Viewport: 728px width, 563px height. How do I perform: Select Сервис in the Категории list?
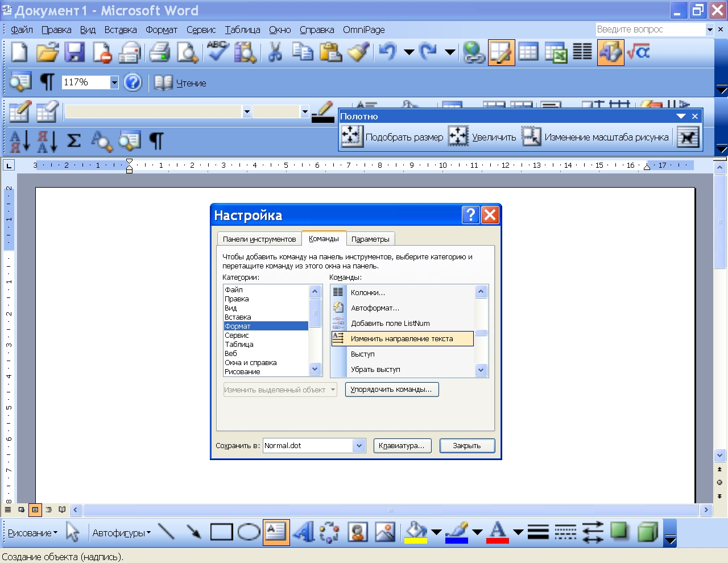point(266,336)
